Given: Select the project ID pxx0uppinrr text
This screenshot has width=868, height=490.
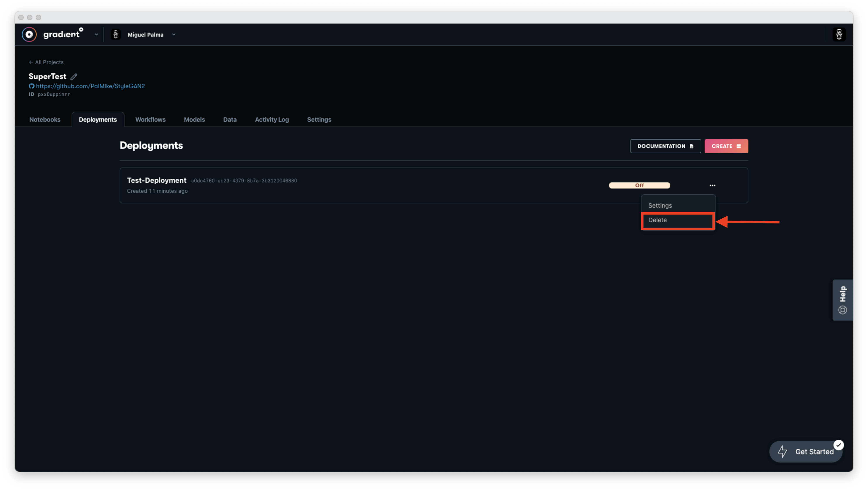Looking at the screenshot, I should [54, 95].
